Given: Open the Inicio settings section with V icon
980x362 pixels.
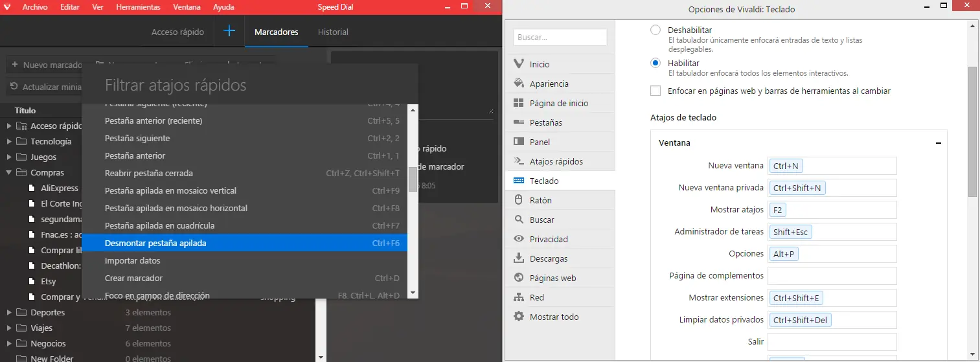Looking at the screenshot, I should pos(518,64).
